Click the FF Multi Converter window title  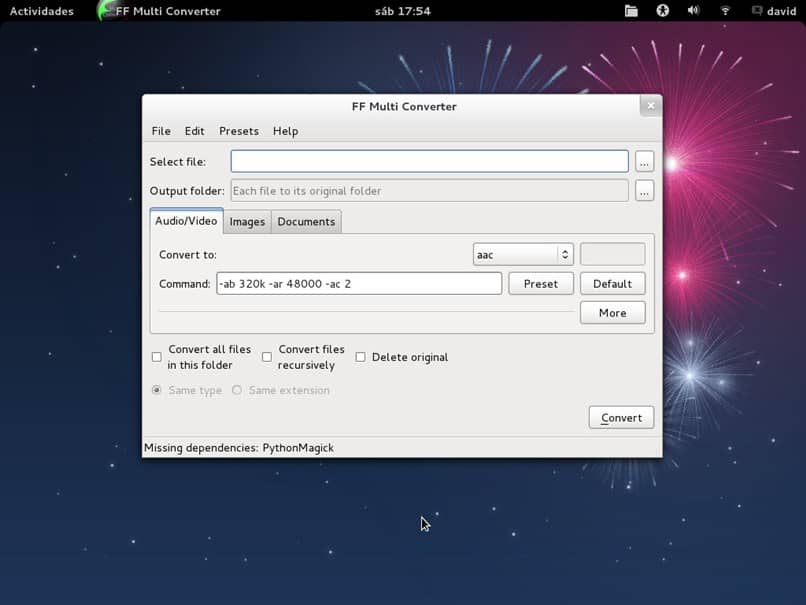(x=404, y=106)
